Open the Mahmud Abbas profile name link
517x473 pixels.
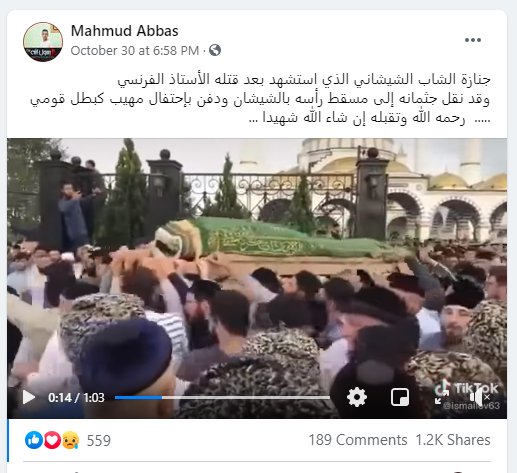click(125, 31)
